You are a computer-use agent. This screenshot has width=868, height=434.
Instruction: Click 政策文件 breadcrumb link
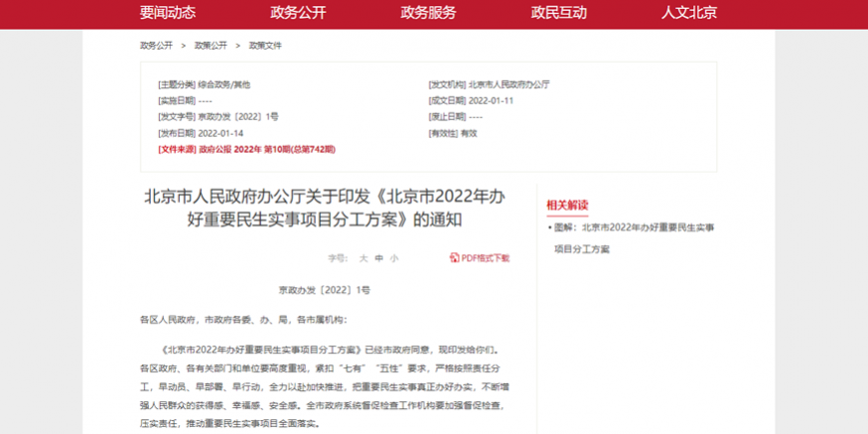pos(265,46)
